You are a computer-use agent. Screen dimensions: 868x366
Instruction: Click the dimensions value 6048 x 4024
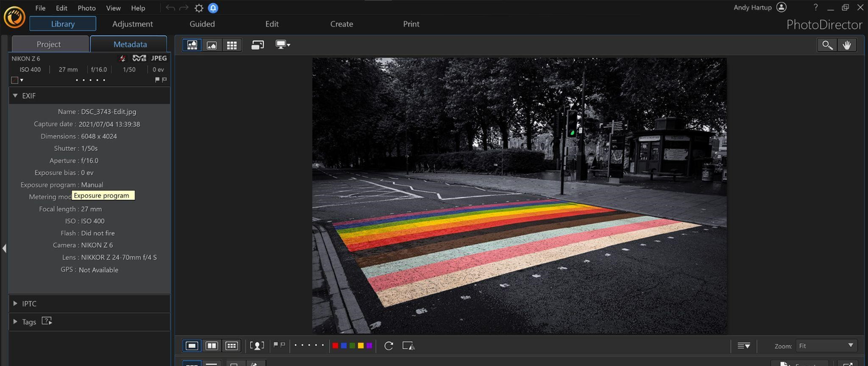pyautogui.click(x=99, y=137)
